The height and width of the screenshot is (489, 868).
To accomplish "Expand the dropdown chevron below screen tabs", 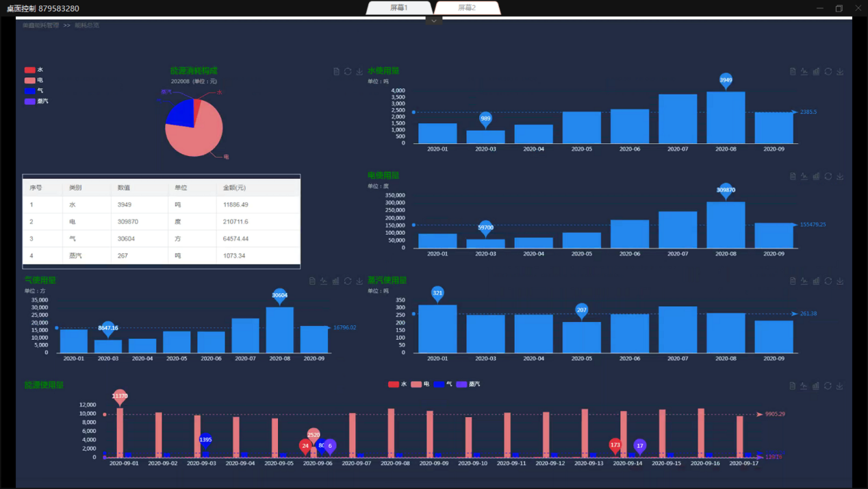I will tap(433, 21).
